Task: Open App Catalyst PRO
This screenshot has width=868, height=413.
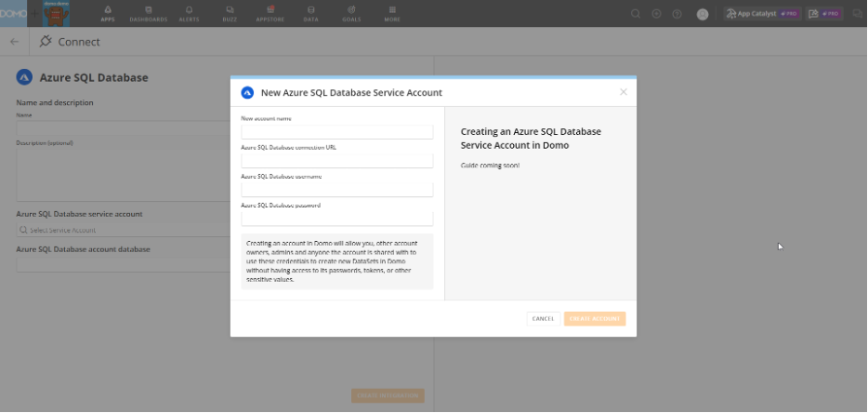Action: pyautogui.click(x=762, y=14)
